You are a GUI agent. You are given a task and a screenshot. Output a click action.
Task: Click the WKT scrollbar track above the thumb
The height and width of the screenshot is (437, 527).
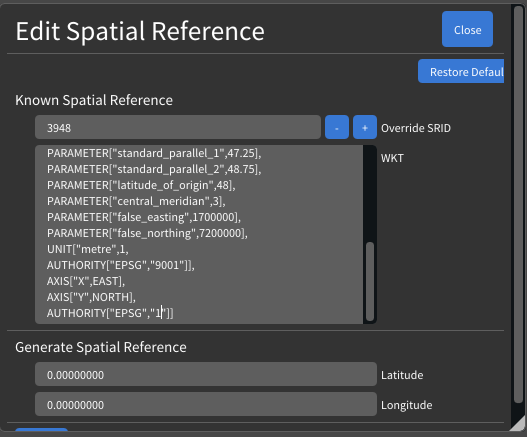pyautogui.click(x=370, y=193)
